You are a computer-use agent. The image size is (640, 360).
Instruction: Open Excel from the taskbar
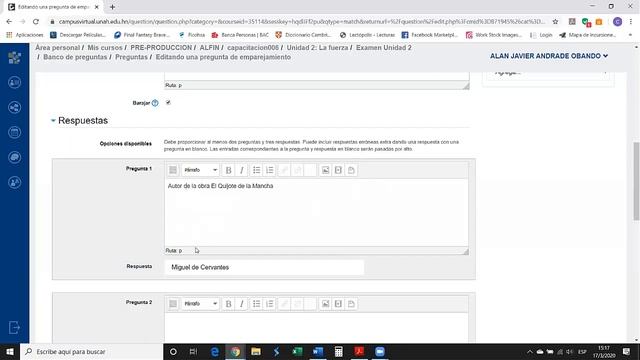click(297, 351)
